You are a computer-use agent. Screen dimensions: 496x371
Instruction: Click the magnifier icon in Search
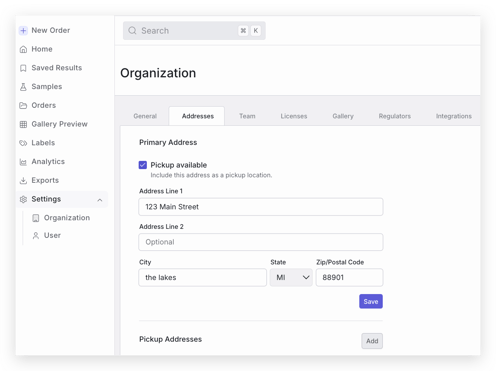point(132,31)
